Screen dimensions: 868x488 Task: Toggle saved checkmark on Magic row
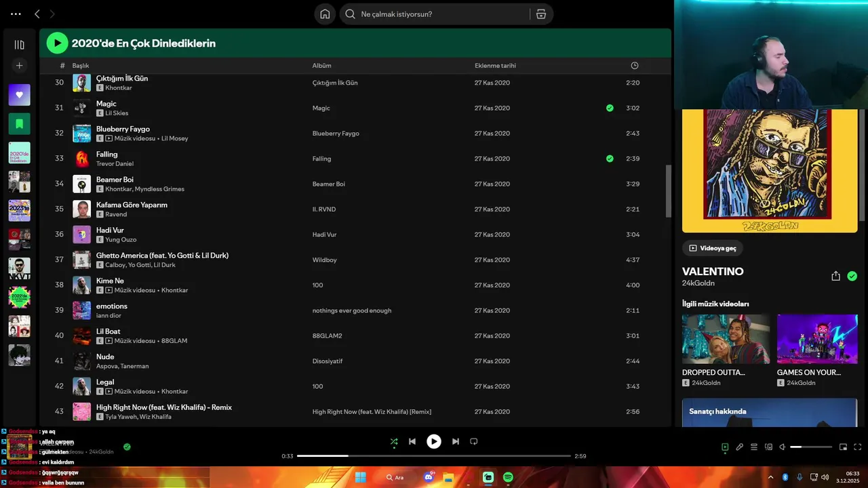[610, 108]
